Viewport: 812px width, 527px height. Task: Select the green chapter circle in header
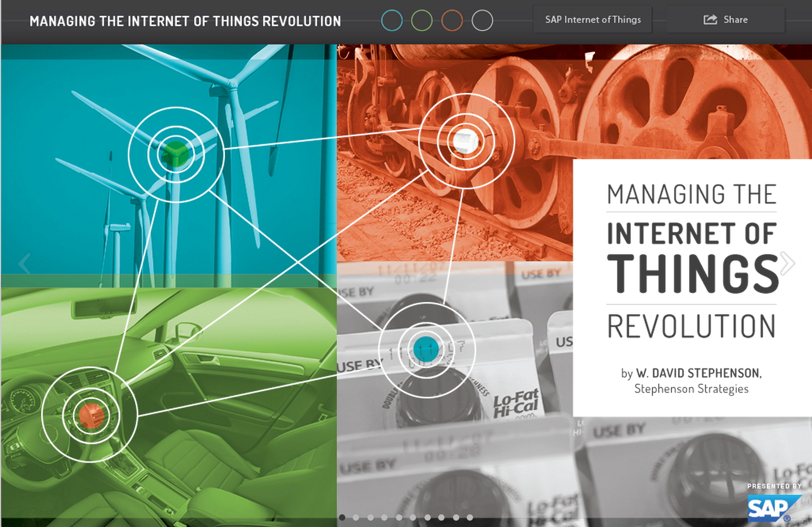422,21
